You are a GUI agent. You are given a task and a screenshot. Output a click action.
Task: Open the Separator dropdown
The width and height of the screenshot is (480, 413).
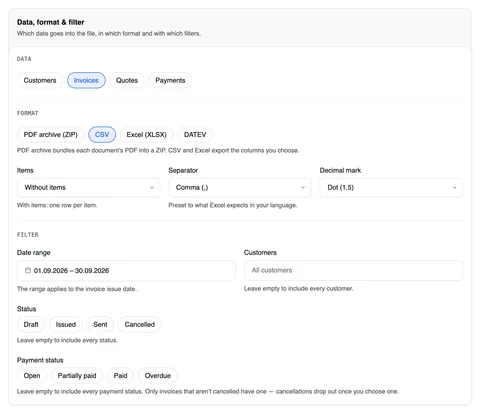click(x=240, y=188)
